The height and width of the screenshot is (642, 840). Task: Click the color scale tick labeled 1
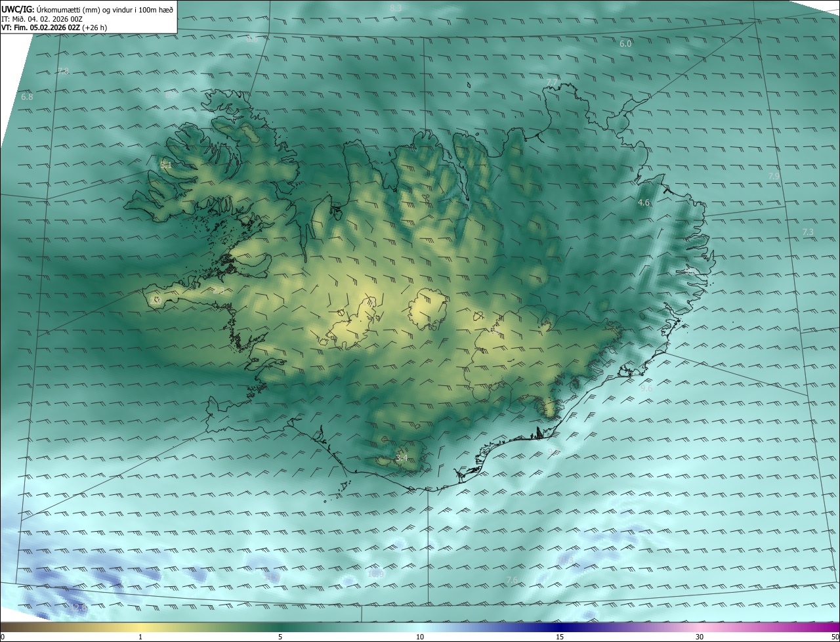click(140, 637)
